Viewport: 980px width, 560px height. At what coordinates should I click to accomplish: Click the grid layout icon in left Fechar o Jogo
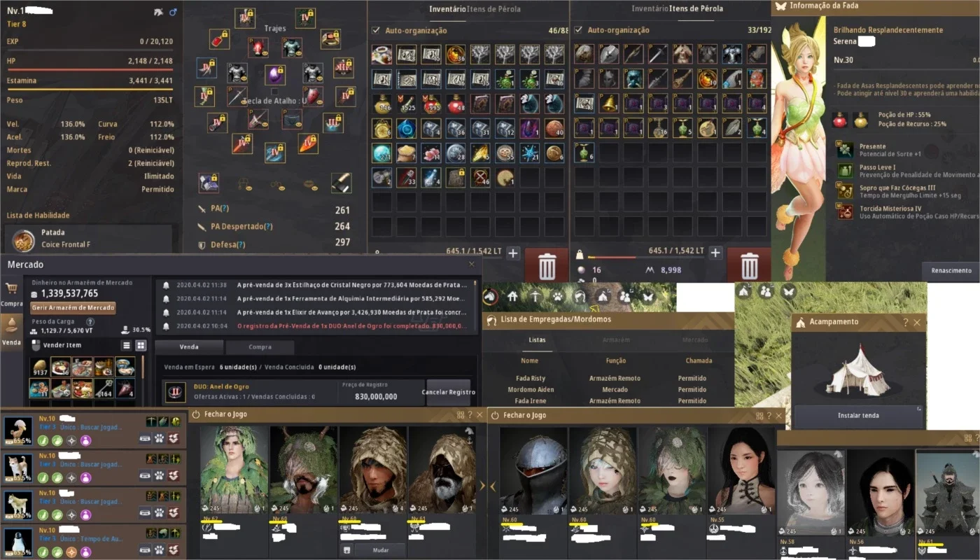coord(460,415)
